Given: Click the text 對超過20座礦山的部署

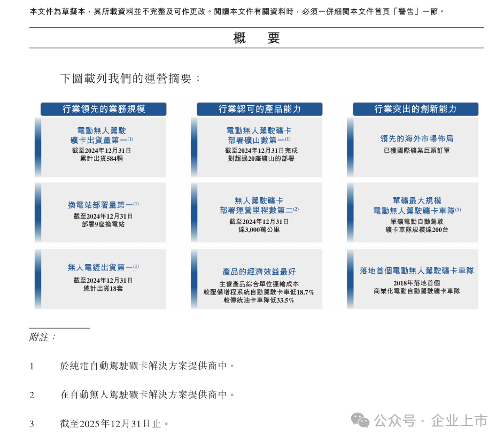Looking at the screenshot, I should tap(261, 158).
